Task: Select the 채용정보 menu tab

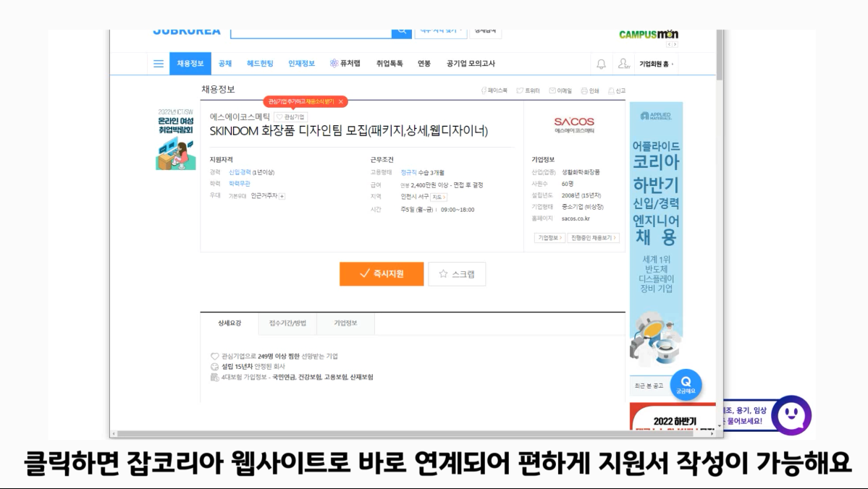Action: pyautogui.click(x=190, y=64)
